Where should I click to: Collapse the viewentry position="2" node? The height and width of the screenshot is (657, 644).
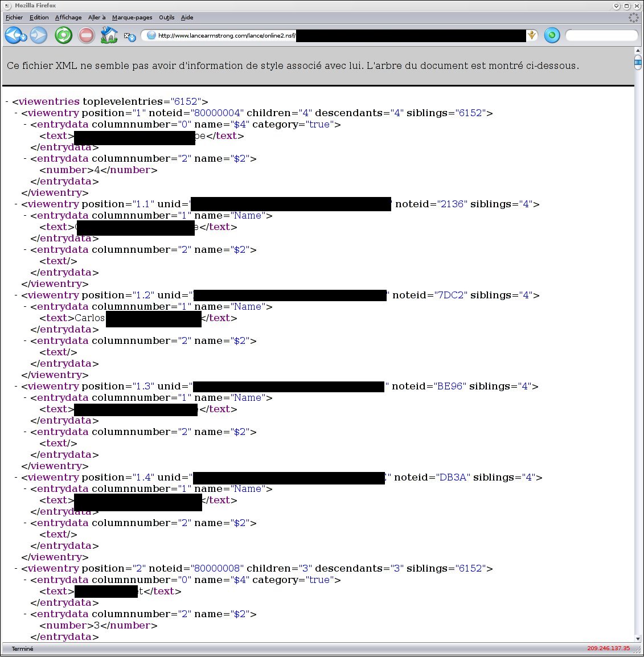(17, 569)
